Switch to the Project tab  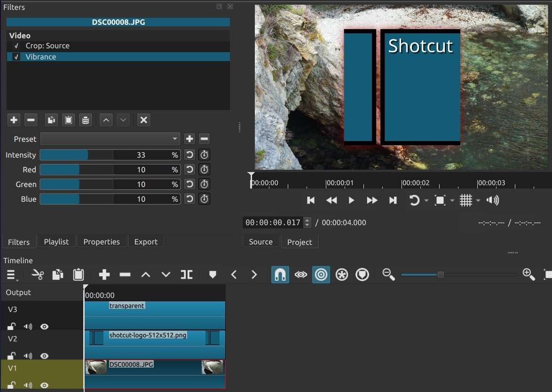pyautogui.click(x=300, y=242)
